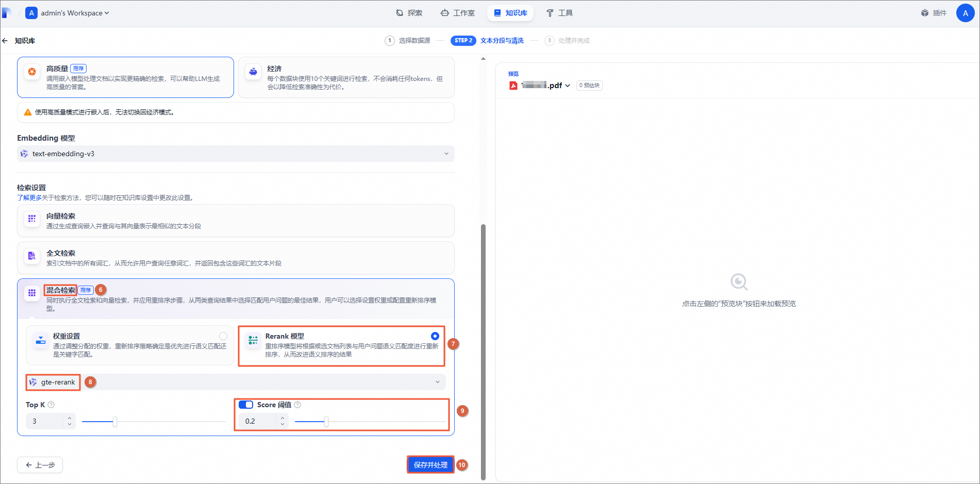The height and width of the screenshot is (484, 980).
Task: Open the 工具 tab
Action: (x=560, y=13)
